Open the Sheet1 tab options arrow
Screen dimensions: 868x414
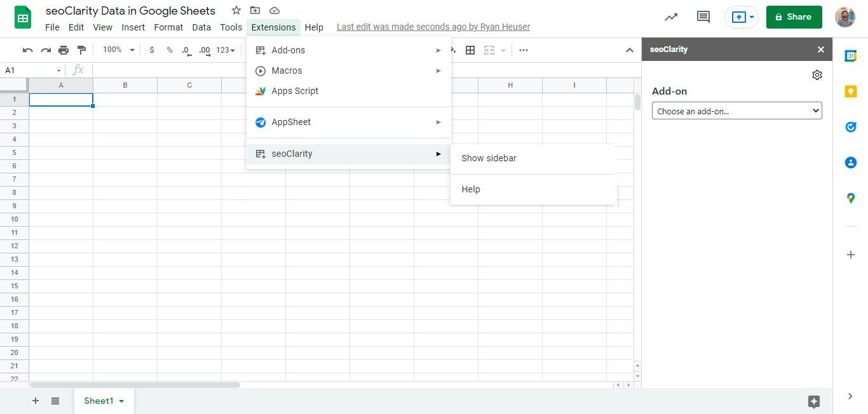pyautogui.click(x=121, y=401)
